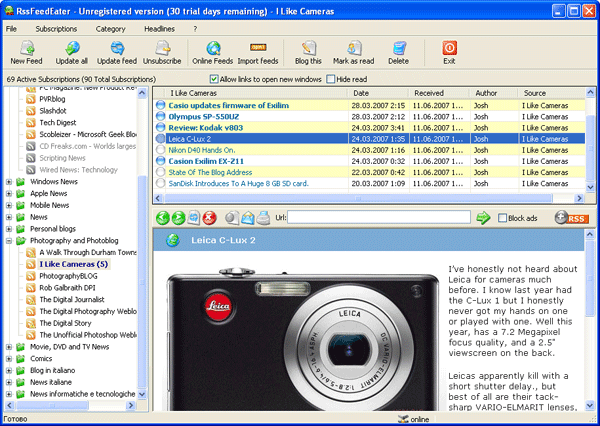
Task: Toggle Allow links to open new windows
Action: [x=215, y=79]
